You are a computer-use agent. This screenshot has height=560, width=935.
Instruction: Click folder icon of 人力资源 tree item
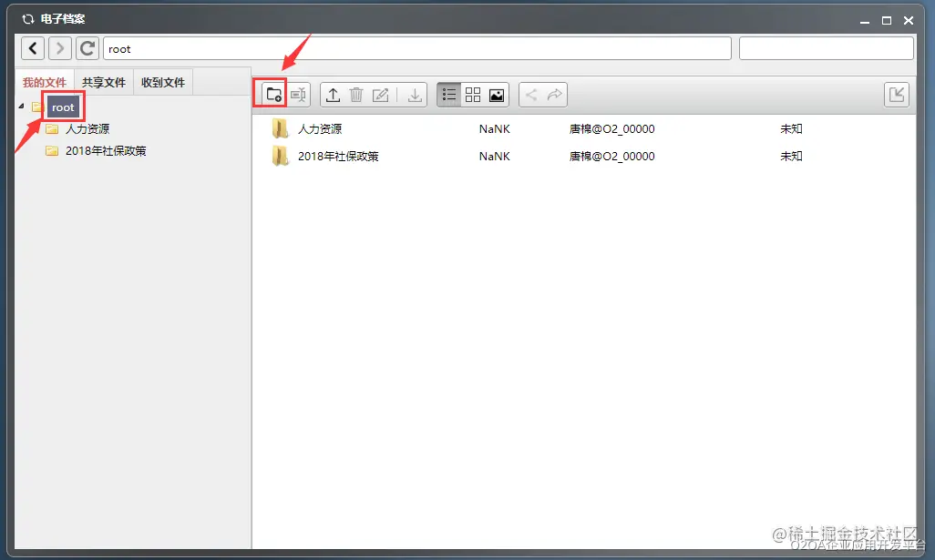[x=53, y=128]
